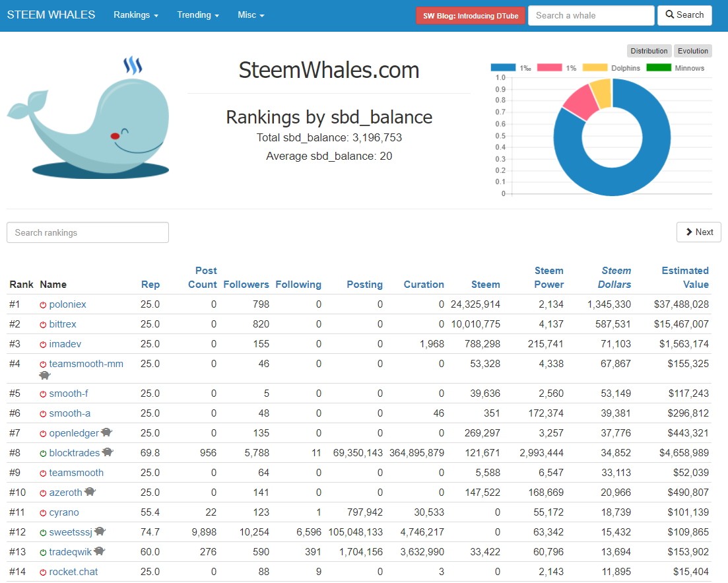Sort table by Curation column
Screen dimensions: 728x583
click(424, 285)
